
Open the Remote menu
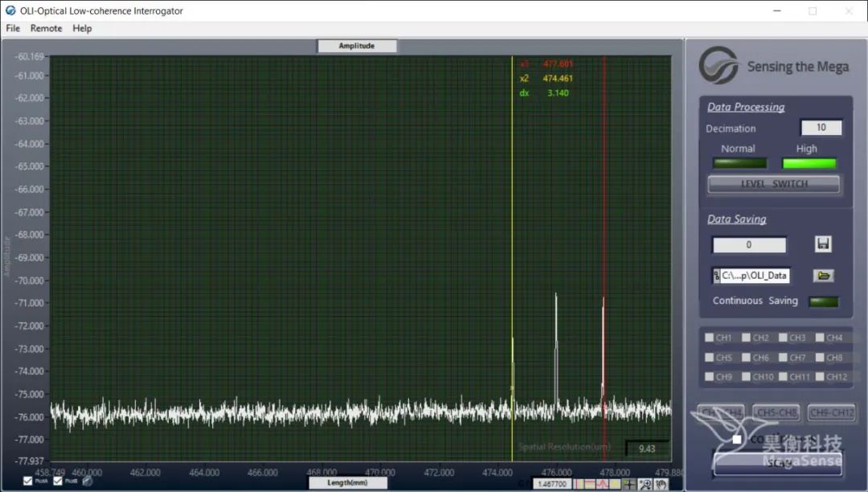(46, 28)
